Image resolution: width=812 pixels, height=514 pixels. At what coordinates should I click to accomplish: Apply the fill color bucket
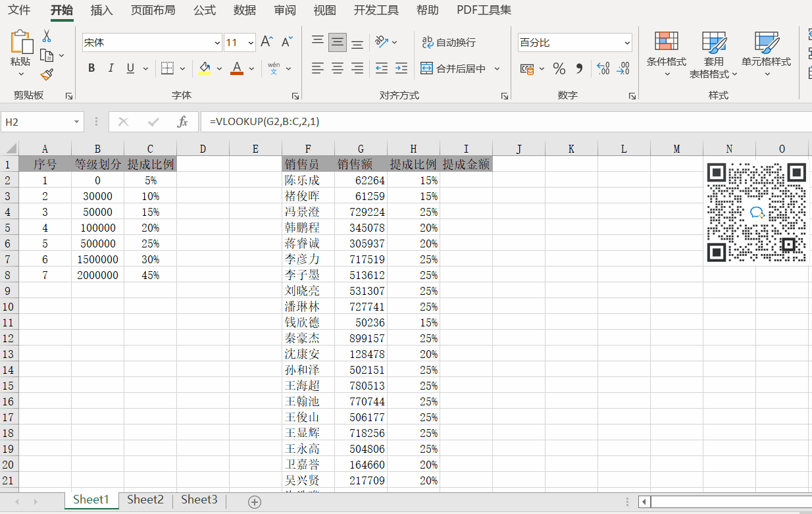(205, 68)
